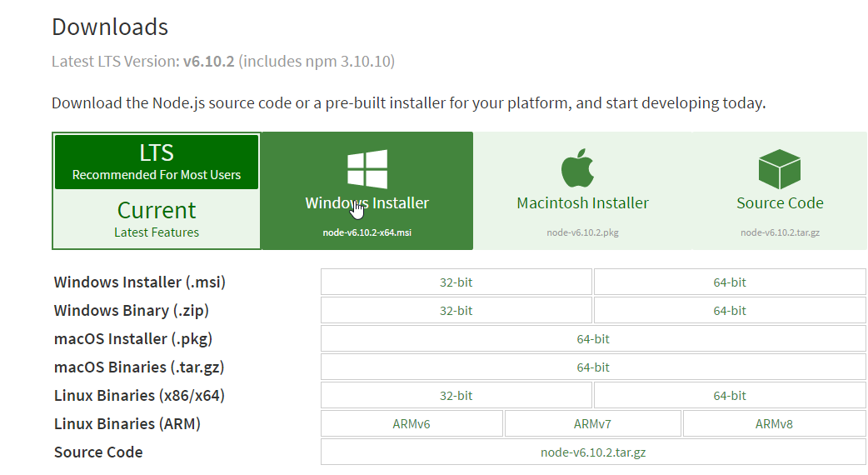Click the "Download the Node.js source code" paragraph
This screenshot has width=868, height=475.
408,103
